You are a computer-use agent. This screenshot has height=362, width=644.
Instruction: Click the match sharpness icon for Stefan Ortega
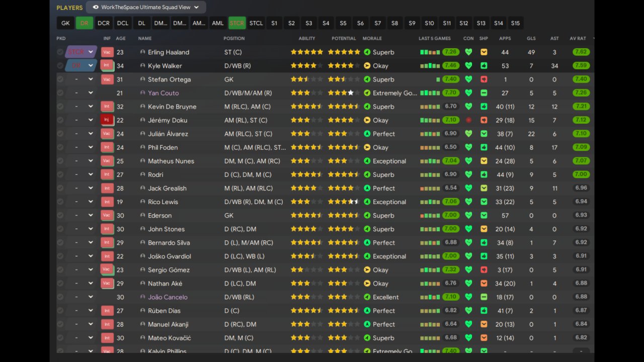click(x=484, y=79)
